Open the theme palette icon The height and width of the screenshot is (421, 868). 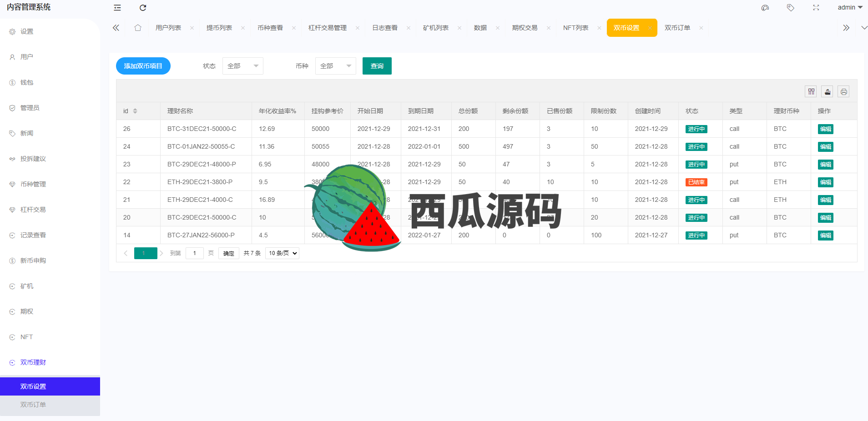[x=765, y=8]
